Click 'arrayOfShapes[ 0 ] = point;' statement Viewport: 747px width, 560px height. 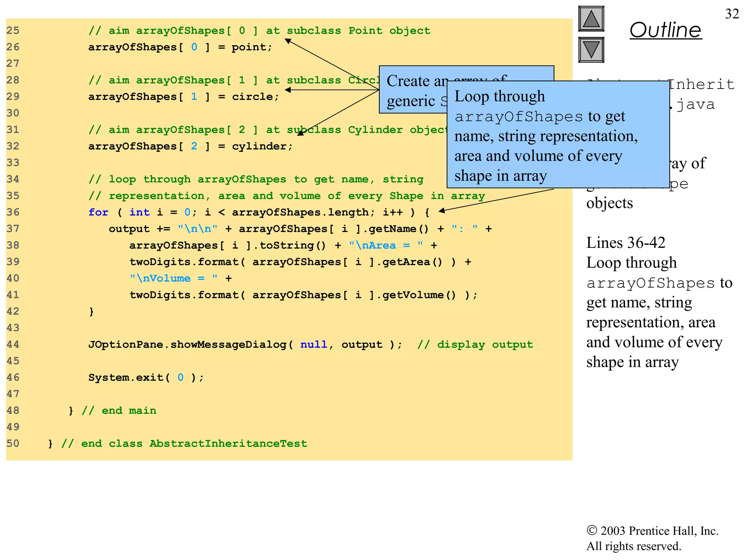click(x=180, y=47)
